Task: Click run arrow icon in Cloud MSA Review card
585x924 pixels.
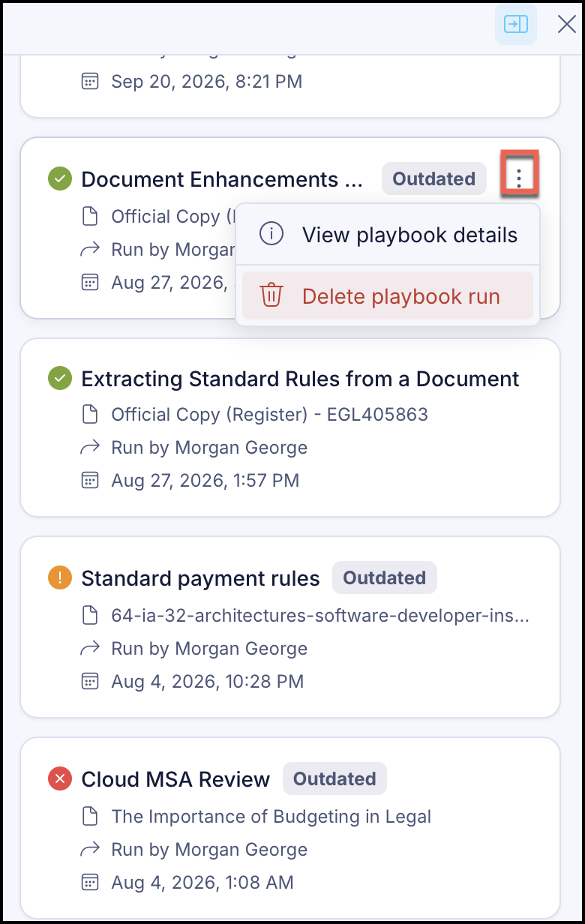Action: coord(89,850)
